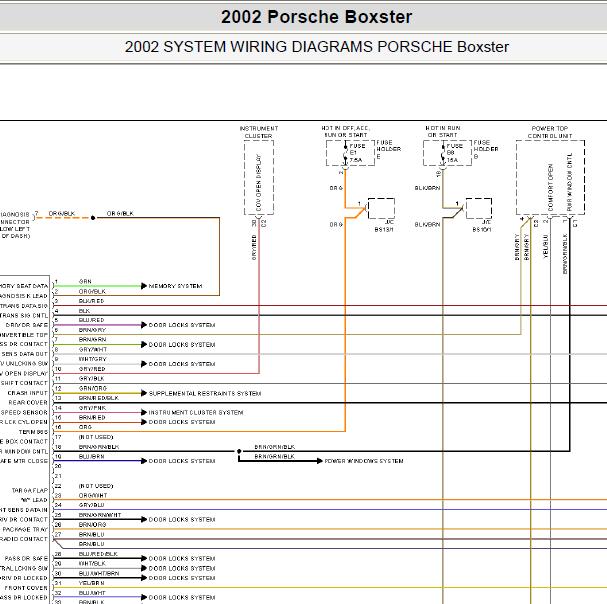
Task: Click the WHT/GRY wire label on pin 9
Action: 92,359
